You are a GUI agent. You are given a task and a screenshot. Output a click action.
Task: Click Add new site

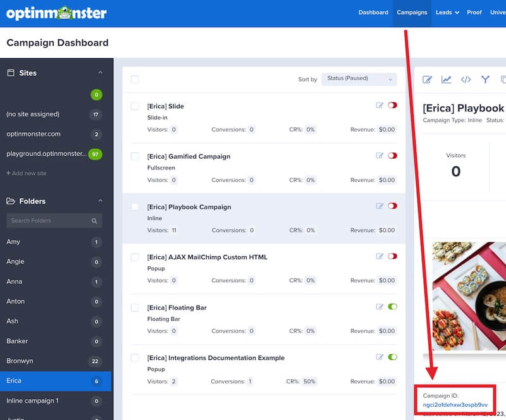(x=27, y=173)
